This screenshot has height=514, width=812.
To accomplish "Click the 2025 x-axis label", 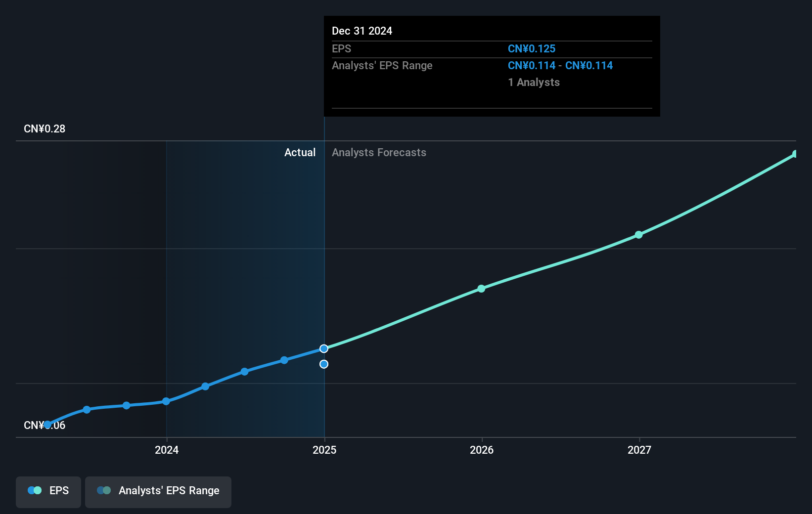I will point(324,450).
